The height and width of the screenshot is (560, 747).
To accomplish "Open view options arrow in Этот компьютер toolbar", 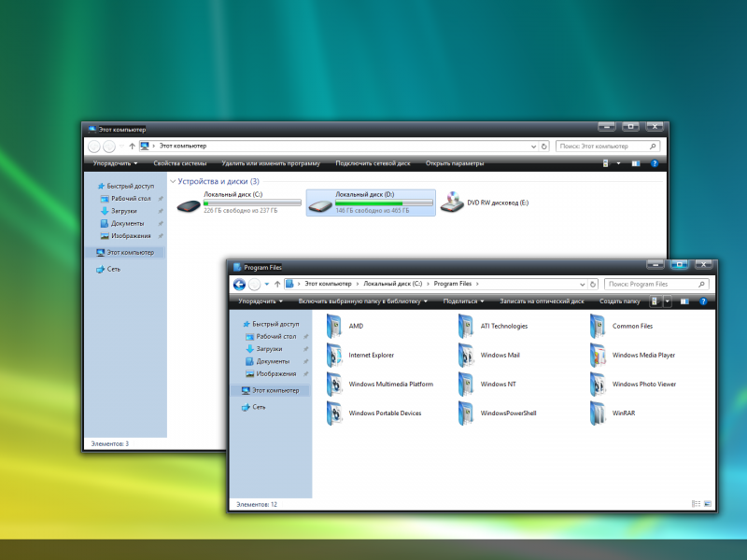I will (x=619, y=163).
